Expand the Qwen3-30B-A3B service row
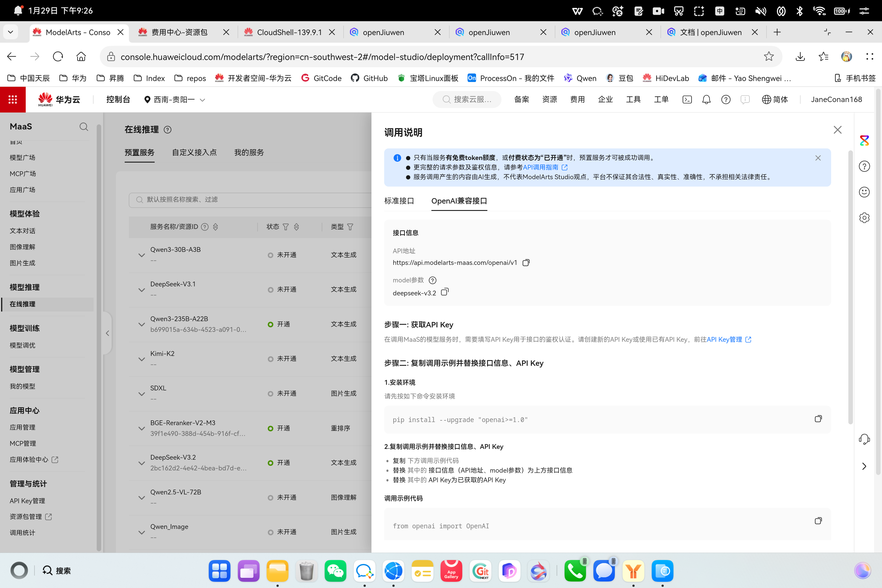 (141, 255)
